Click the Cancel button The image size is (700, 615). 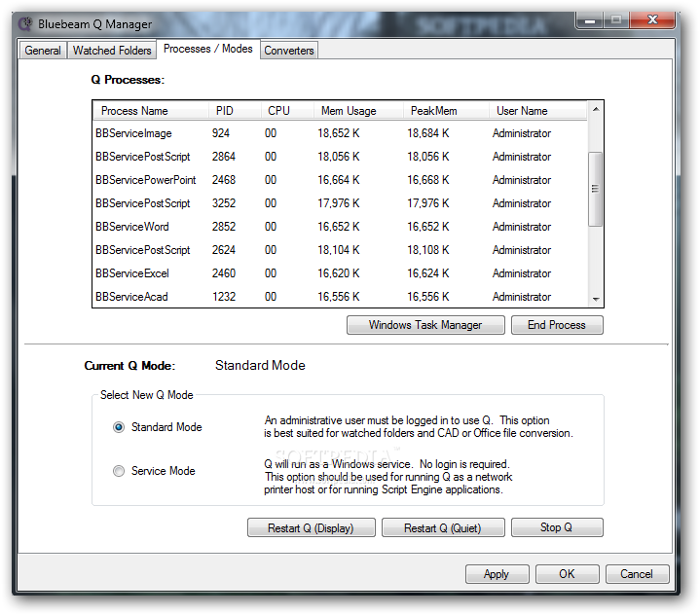[x=637, y=574]
